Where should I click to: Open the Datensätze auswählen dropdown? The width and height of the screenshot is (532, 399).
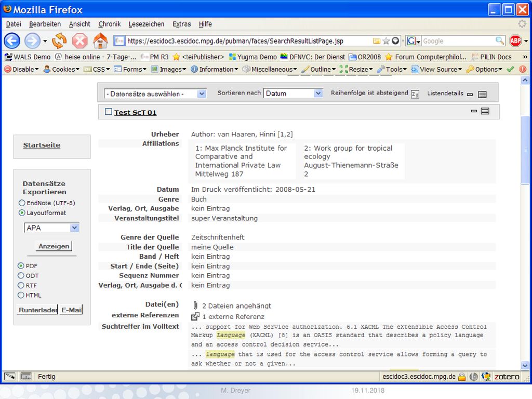(x=155, y=94)
